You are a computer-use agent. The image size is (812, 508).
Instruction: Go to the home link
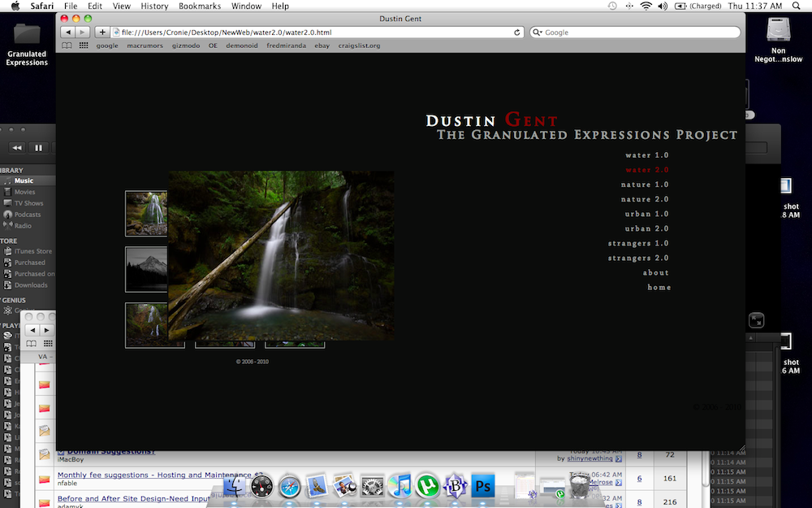[659, 287]
